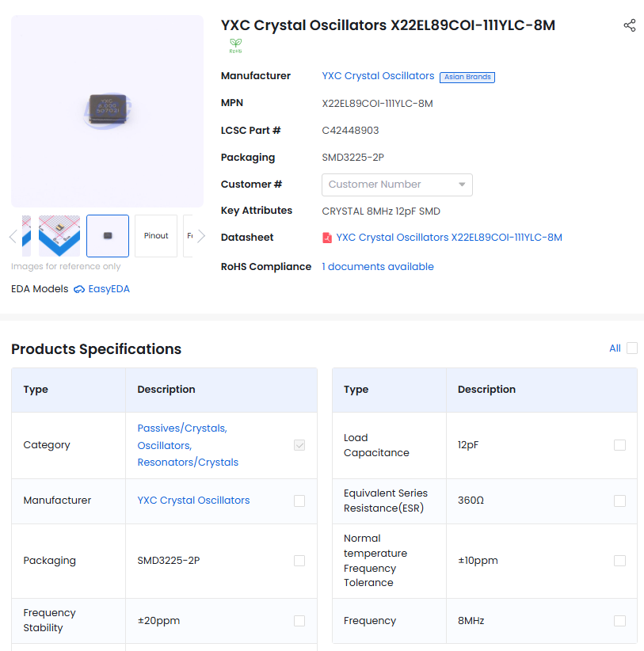Select the grid-paper component thumbnail

pos(59,236)
